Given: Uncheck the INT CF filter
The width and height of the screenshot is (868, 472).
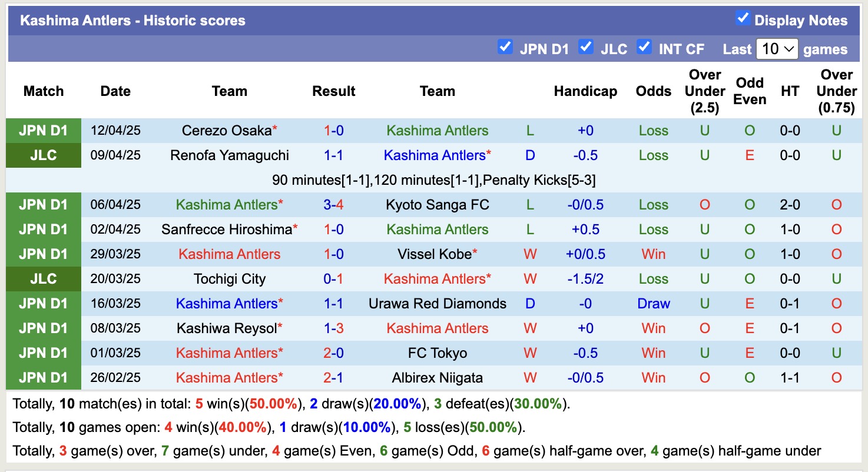Looking at the screenshot, I should [644, 47].
